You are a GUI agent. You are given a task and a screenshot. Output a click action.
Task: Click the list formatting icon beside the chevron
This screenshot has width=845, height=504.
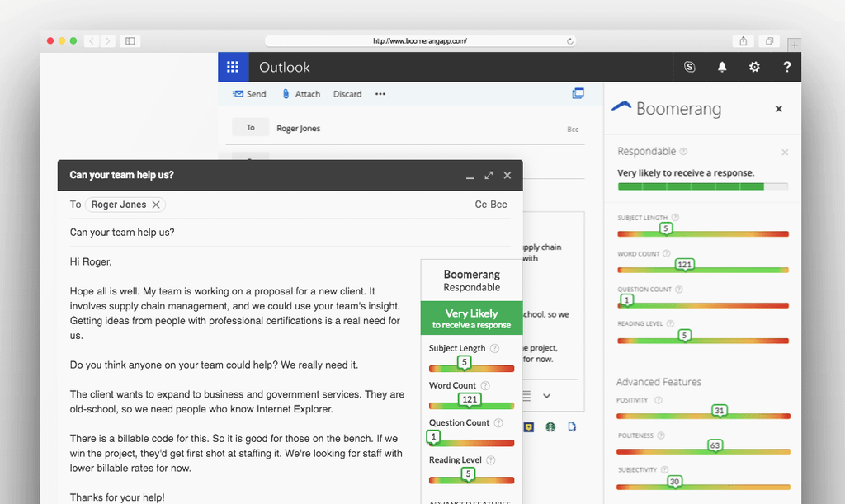pyautogui.click(x=526, y=396)
